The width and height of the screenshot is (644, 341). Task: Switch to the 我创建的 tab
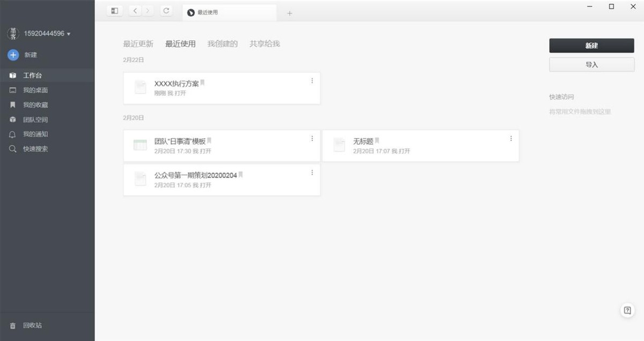[x=223, y=44]
